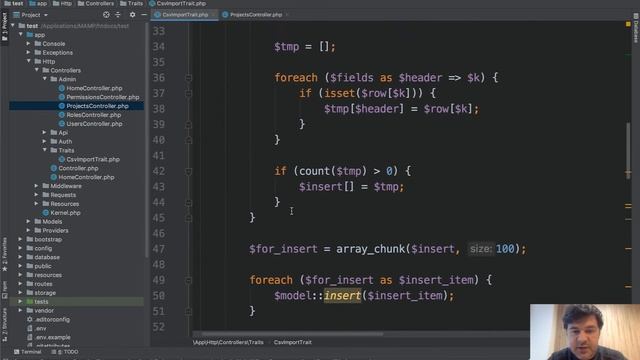Hide the Project panel with minus icon
Screen dimensions: 640x360
(x=144, y=15)
